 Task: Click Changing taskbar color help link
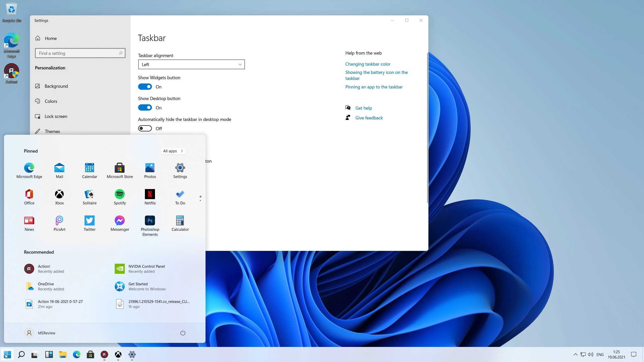(x=368, y=64)
